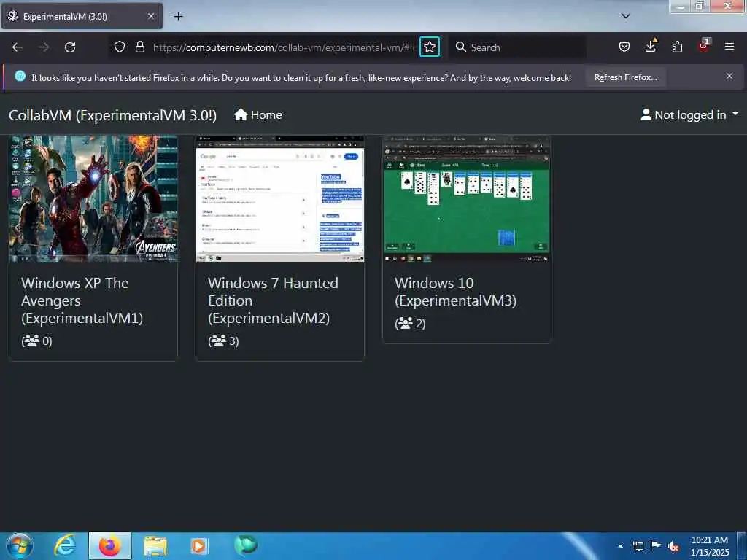Image resolution: width=747 pixels, height=560 pixels.
Task: Expand the list all tabs chevron
Action: 626,16
